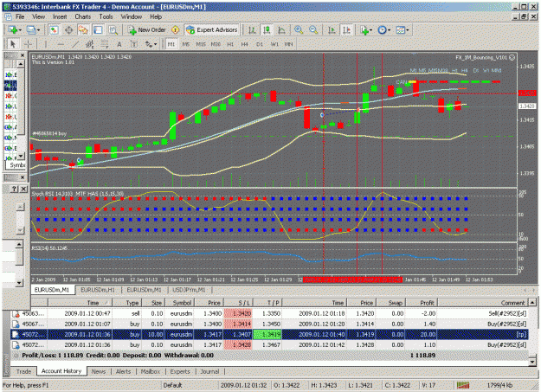The height and width of the screenshot is (392, 541).
Task: Toggle chart Auto Scroll
Action: pos(332,30)
